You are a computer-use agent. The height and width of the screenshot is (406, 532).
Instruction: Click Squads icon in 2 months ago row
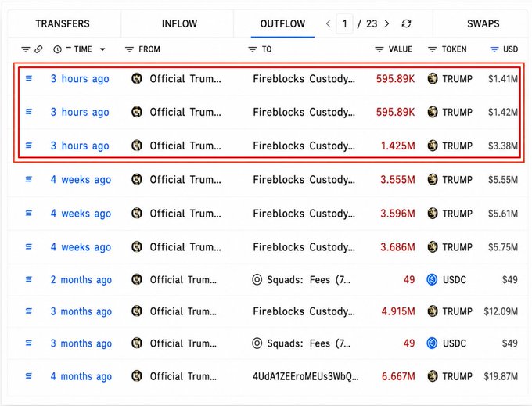[257, 280]
